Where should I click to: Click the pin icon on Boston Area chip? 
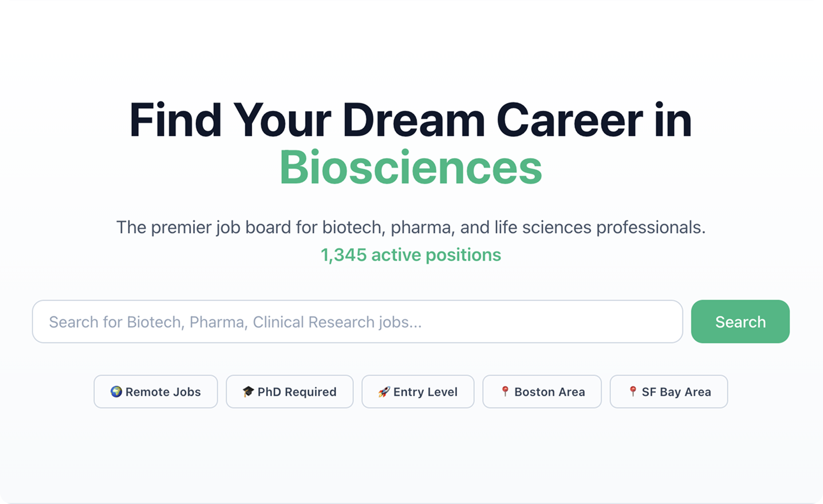pos(505,392)
